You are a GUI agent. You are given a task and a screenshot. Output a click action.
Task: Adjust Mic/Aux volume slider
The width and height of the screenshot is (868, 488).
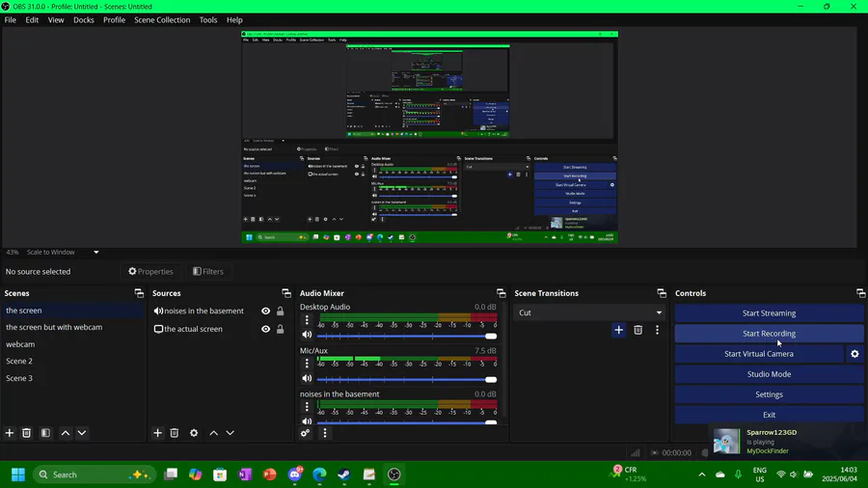coord(407,380)
